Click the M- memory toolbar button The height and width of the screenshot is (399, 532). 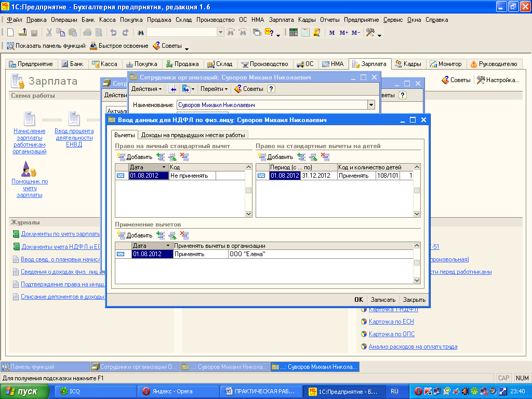(x=355, y=33)
